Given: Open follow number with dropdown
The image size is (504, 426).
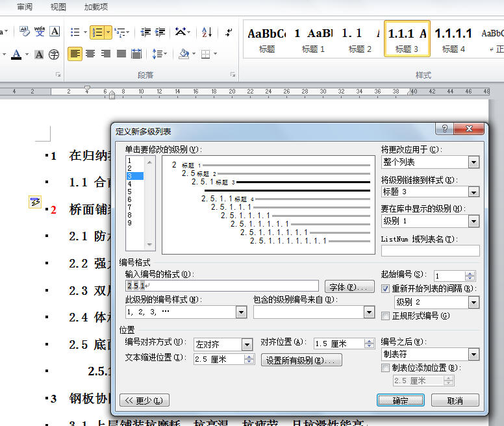Looking at the screenshot, I should pyautogui.click(x=473, y=355).
